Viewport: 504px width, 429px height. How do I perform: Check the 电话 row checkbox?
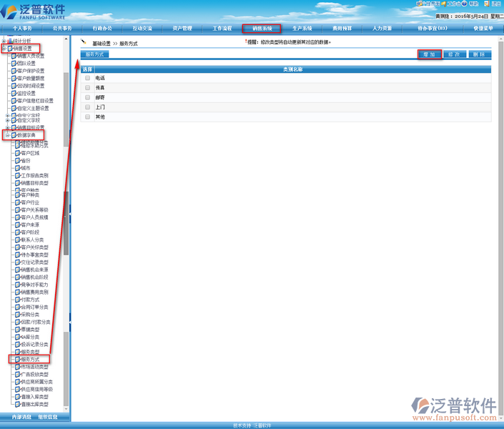tap(87, 78)
